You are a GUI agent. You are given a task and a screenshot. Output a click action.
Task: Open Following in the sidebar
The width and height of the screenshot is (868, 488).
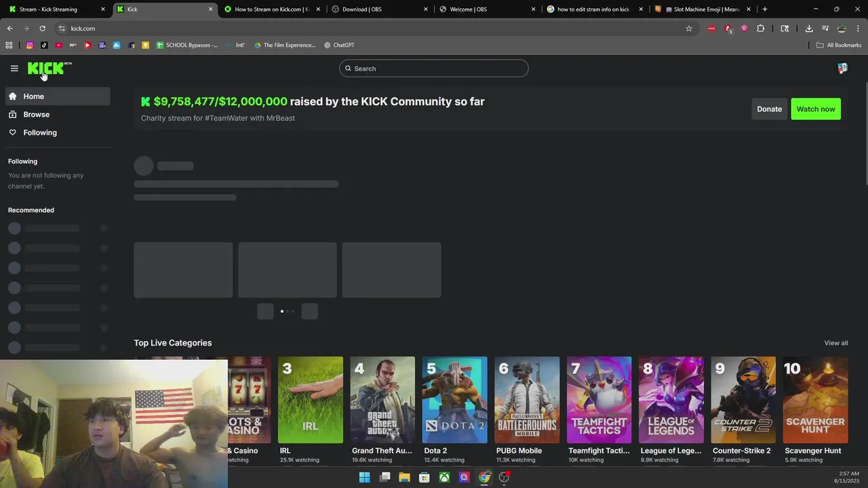[58, 133]
